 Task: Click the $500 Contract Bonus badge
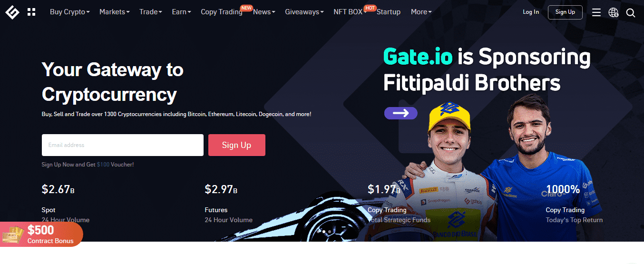(x=42, y=234)
